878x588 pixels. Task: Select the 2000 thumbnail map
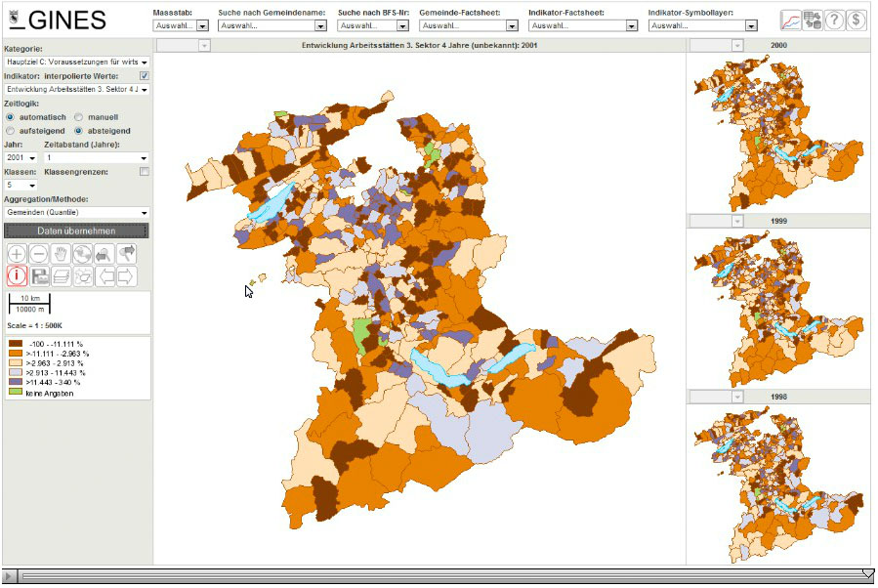[x=778, y=133]
